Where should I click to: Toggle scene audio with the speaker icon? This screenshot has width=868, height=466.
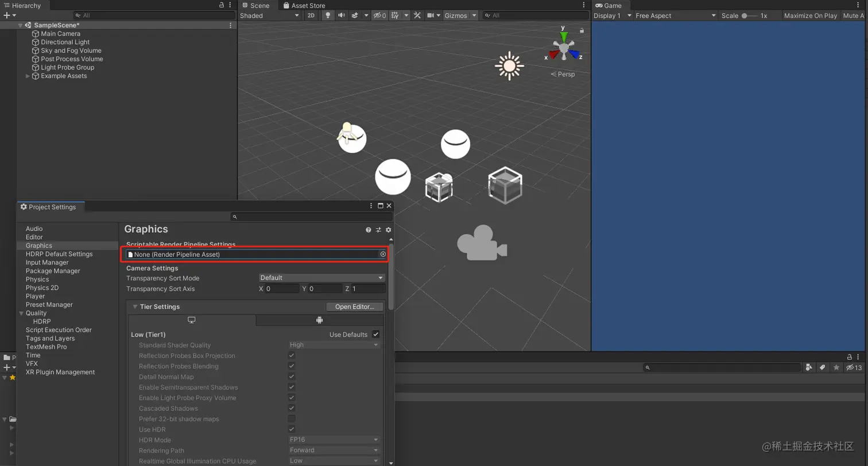click(342, 16)
